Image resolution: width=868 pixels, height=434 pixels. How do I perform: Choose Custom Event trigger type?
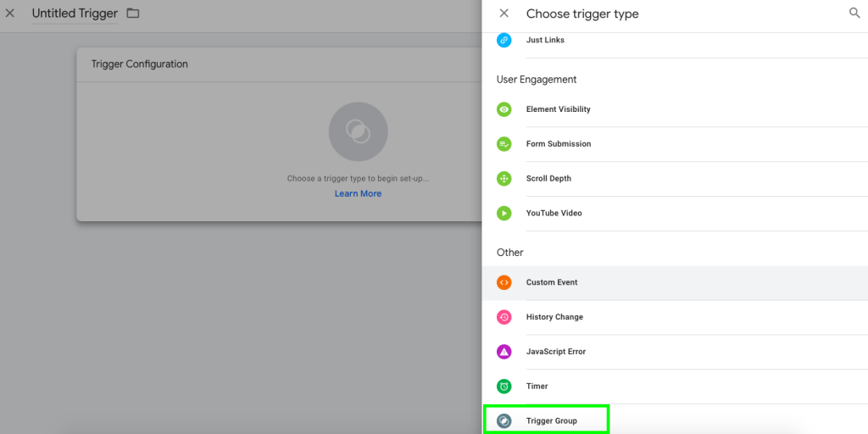552,282
